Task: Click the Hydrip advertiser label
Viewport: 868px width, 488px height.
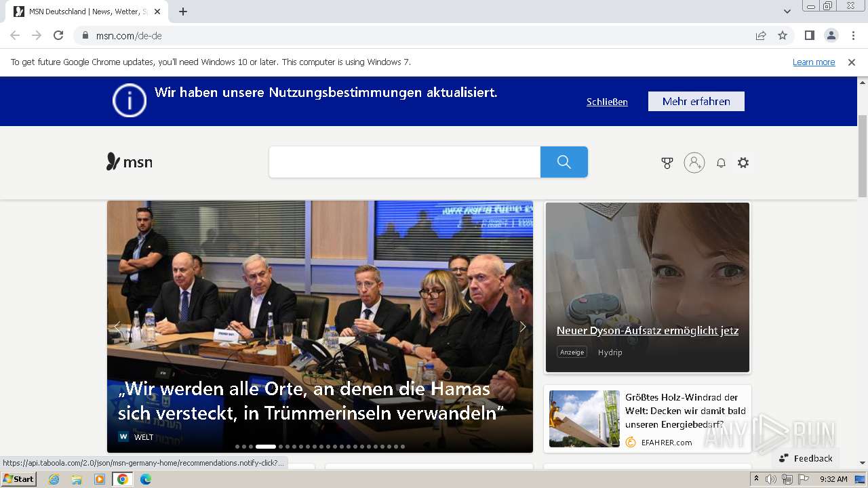Action: pyautogui.click(x=610, y=352)
